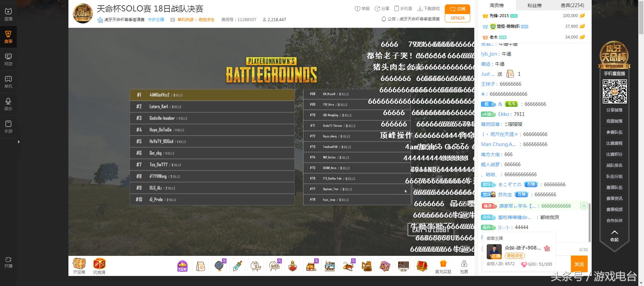
Task: Send the chat message with 发送
Action: pyautogui.click(x=579, y=264)
